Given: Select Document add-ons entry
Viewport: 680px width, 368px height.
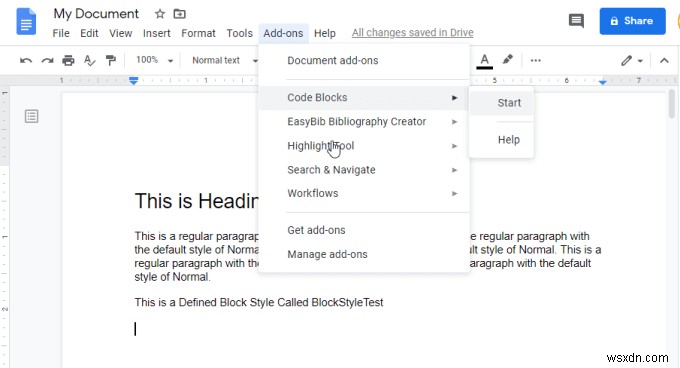Looking at the screenshot, I should pos(364,61).
